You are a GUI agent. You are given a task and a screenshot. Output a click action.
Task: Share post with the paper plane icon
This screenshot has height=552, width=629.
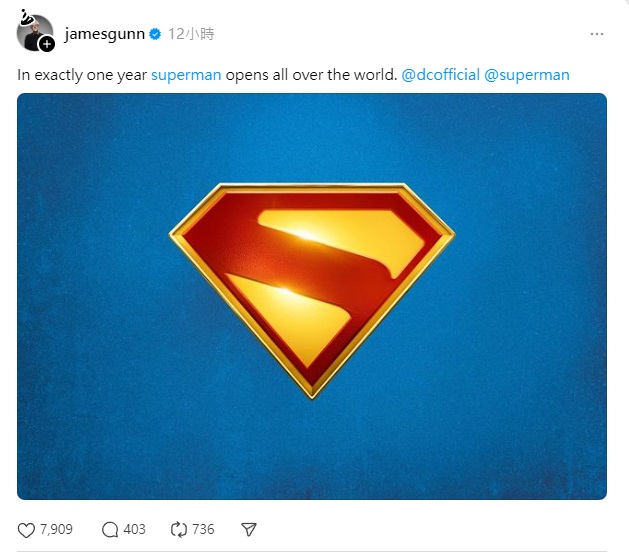[x=249, y=530]
